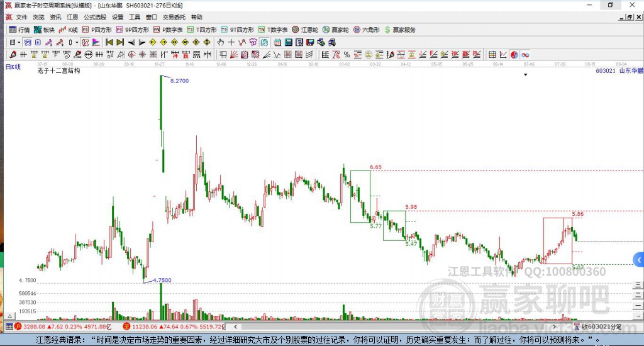The image size is (644, 346).
Task: Open the dropdown arrow next to 0
Action: point(77,42)
